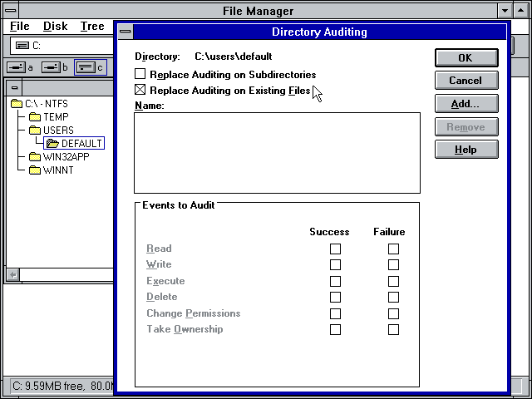Click the Directory path C:\users\default
This screenshot has height=399, width=532.
click(234, 57)
